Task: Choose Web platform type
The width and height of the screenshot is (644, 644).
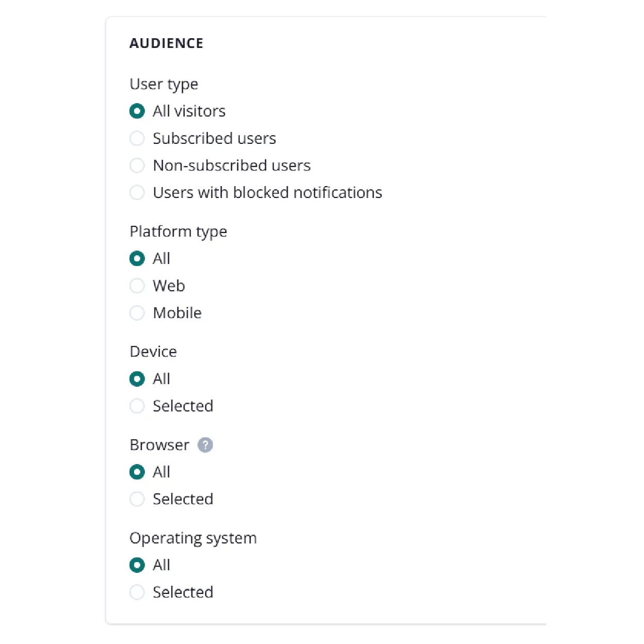Action: pyautogui.click(x=137, y=286)
